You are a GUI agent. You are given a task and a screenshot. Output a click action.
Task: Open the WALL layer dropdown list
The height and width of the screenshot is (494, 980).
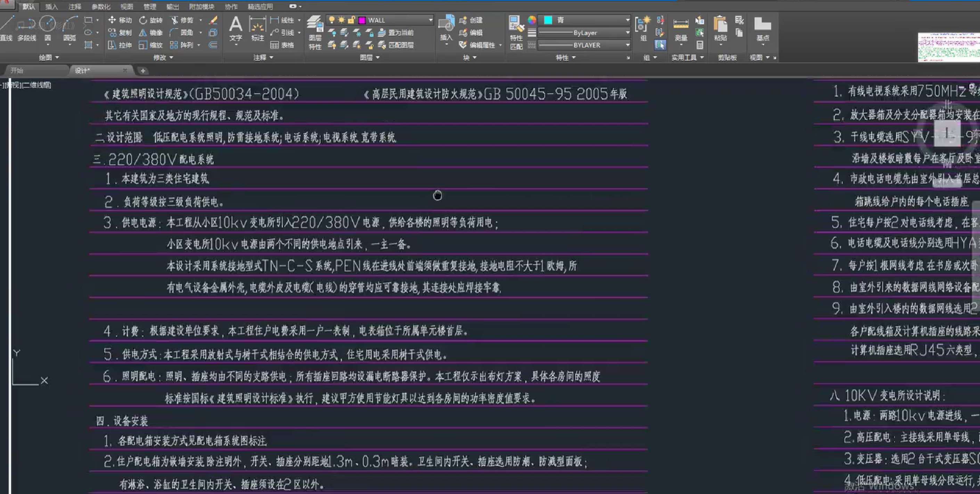coord(430,20)
